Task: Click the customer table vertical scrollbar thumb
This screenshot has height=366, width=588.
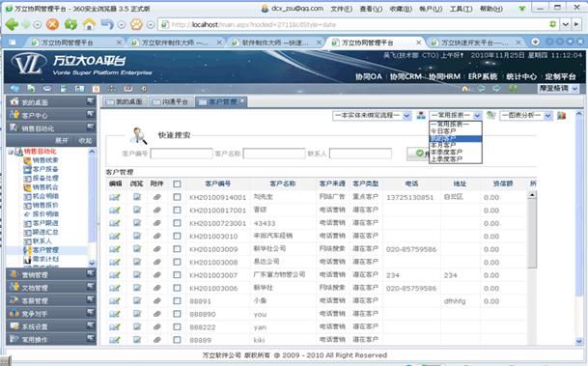Action: point(532,234)
